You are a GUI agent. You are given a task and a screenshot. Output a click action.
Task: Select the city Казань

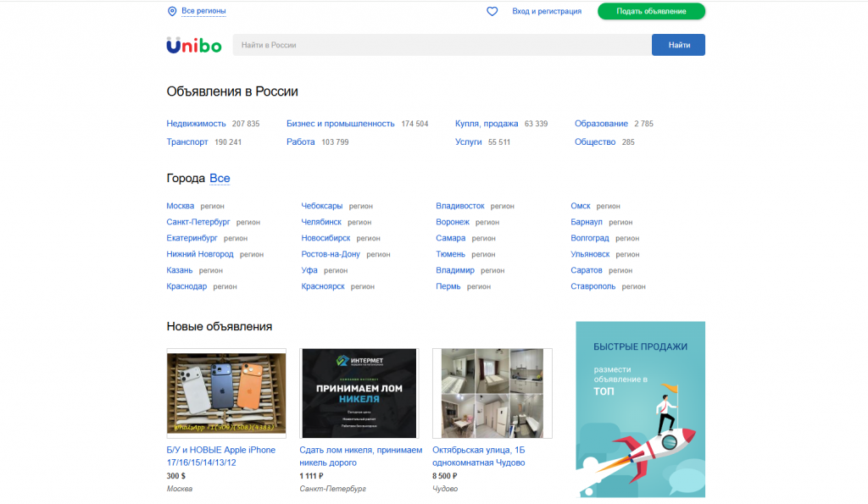click(180, 270)
